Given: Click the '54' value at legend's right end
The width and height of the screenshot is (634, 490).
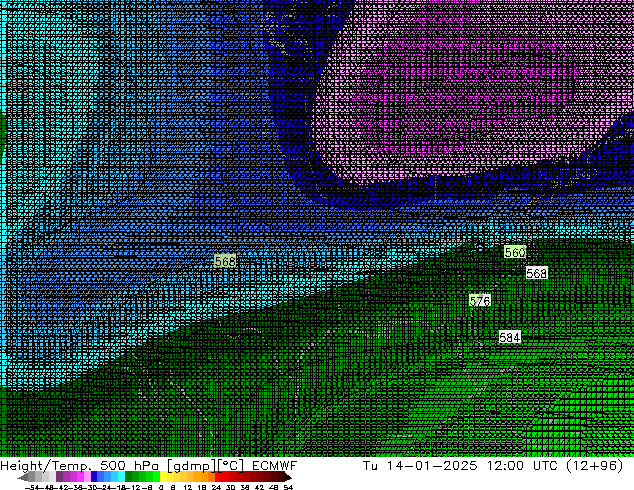Looking at the screenshot, I should pos(288,488).
